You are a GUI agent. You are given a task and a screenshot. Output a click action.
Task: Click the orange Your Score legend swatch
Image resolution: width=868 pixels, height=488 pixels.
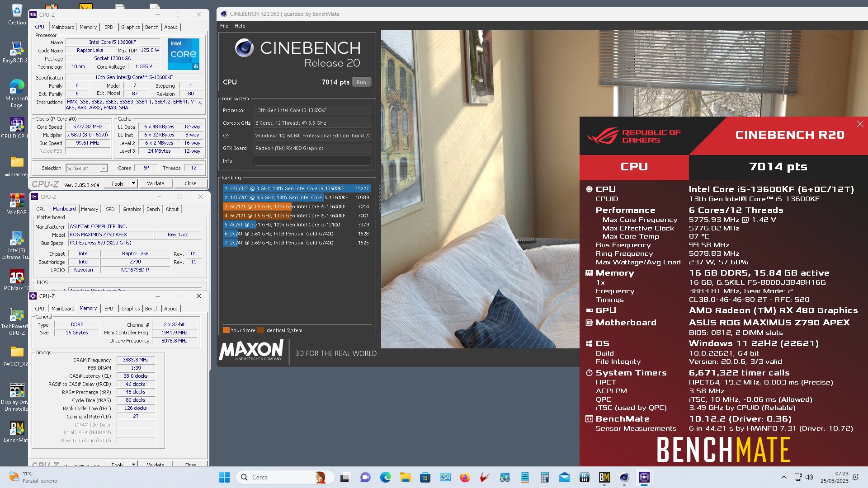[x=226, y=330]
